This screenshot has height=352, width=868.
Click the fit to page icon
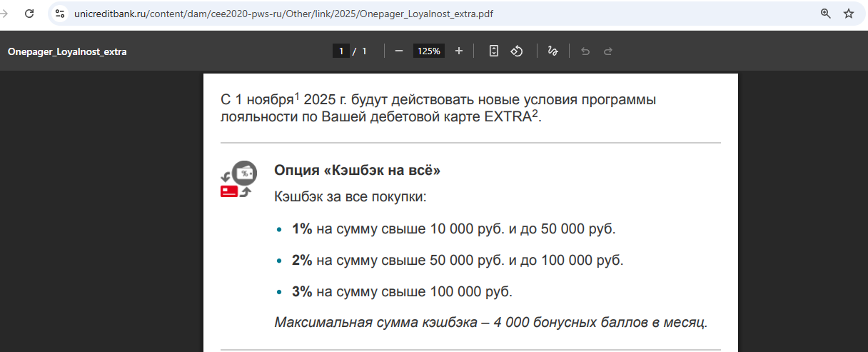point(493,51)
